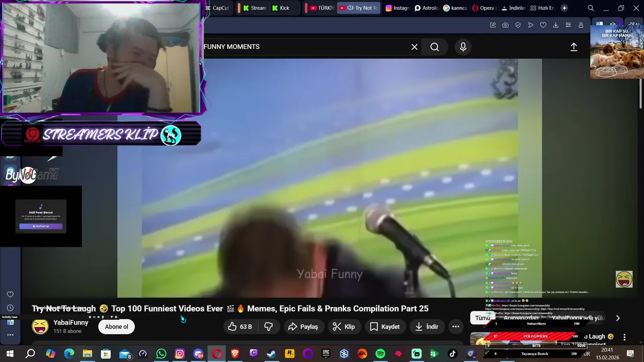Open browser downloads icon in address bar
The width and height of the screenshot is (644, 362).
555,25
